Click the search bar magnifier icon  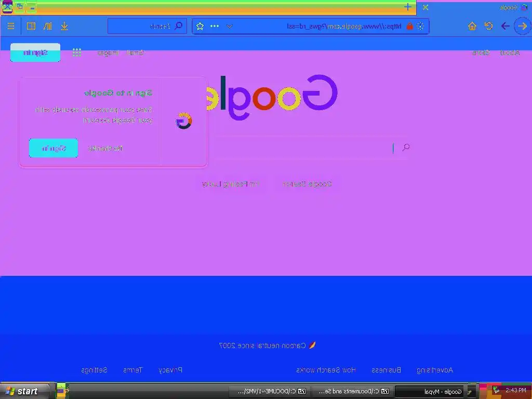(x=179, y=26)
